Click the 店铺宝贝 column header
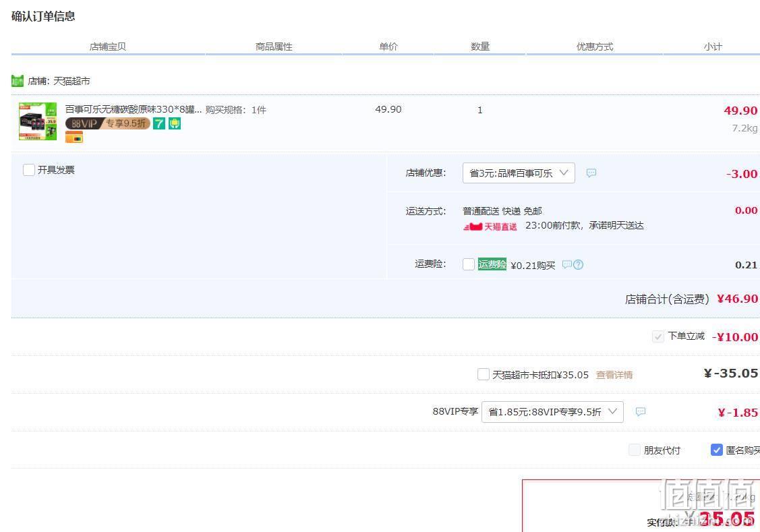The image size is (760, 532). [x=108, y=47]
